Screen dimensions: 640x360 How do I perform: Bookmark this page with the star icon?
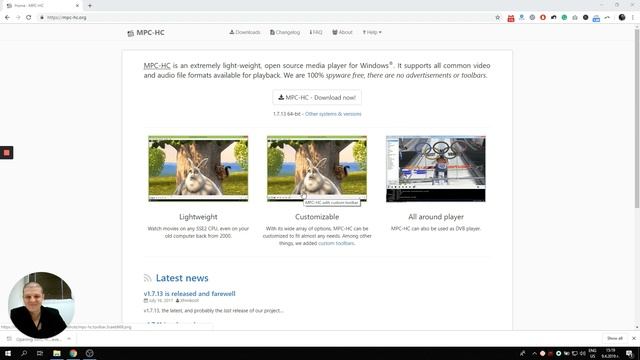[498, 18]
